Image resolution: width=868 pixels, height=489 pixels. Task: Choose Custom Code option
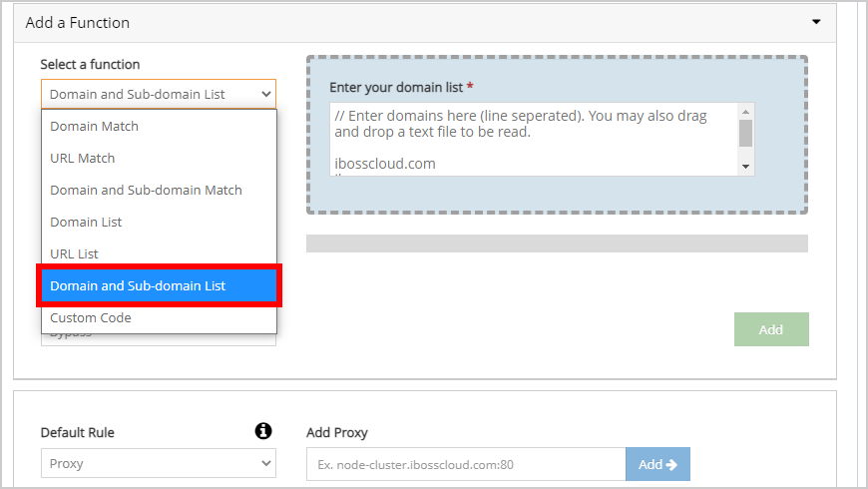coord(159,318)
